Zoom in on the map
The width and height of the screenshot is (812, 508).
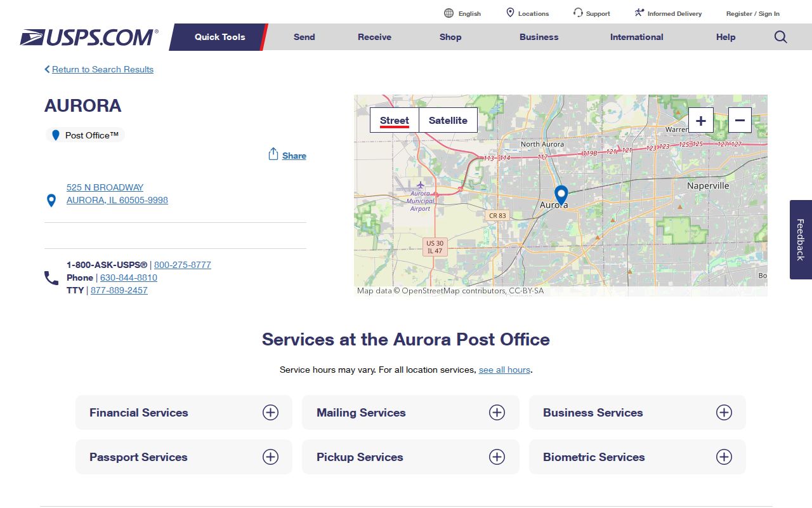(x=701, y=120)
